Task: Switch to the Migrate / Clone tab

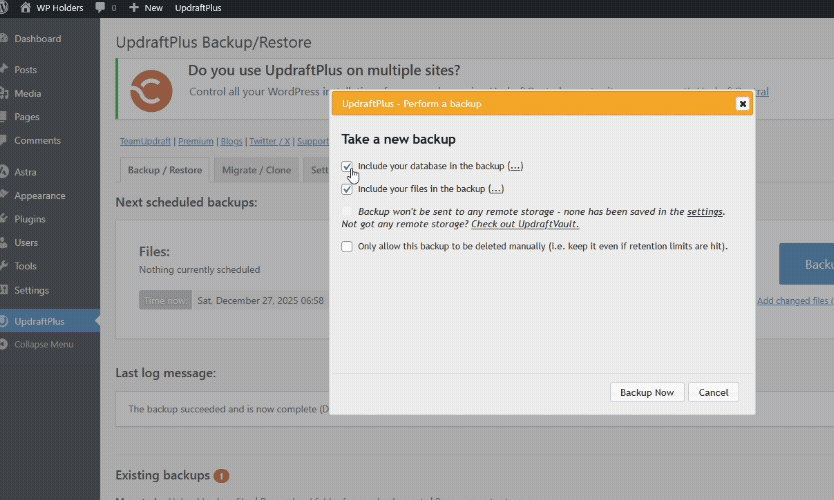Action: coord(256,170)
